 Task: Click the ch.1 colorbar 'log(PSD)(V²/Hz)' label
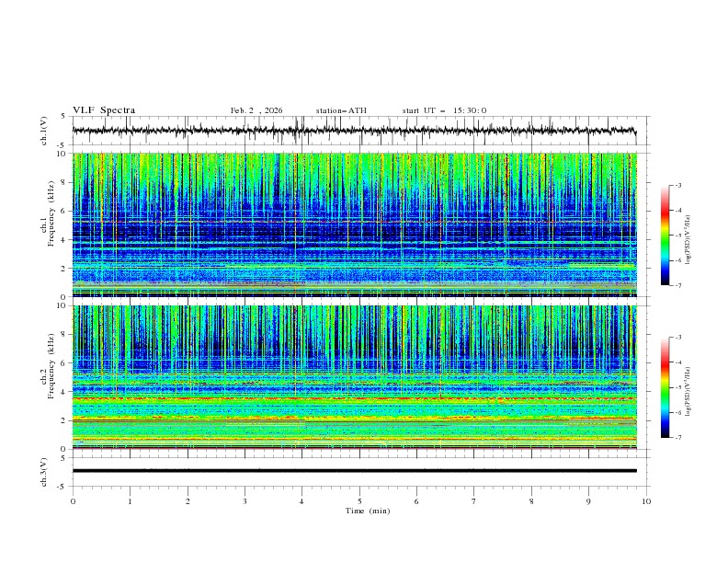pyautogui.click(x=688, y=240)
